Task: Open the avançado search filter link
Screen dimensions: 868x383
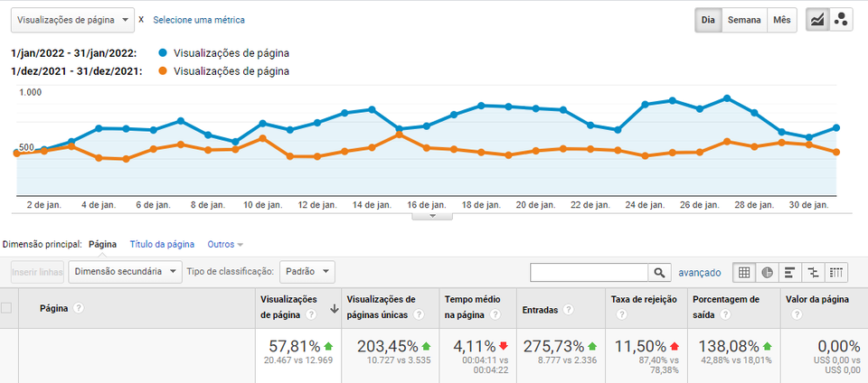Action: [x=700, y=273]
